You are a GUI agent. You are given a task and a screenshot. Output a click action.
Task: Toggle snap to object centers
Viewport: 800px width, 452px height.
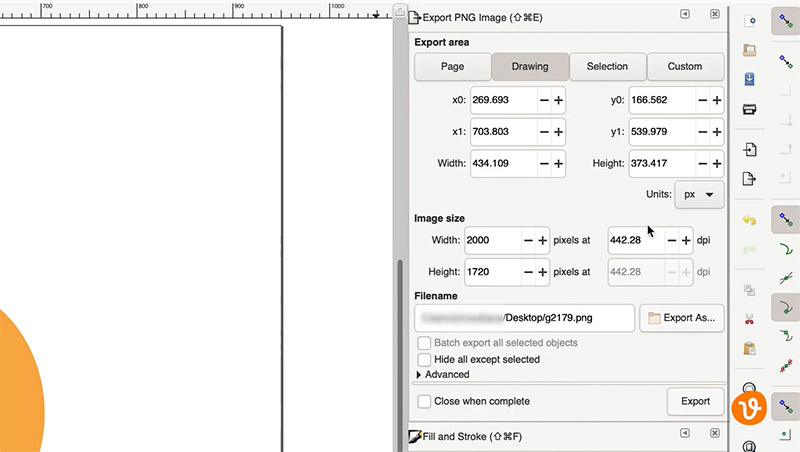tap(786, 435)
